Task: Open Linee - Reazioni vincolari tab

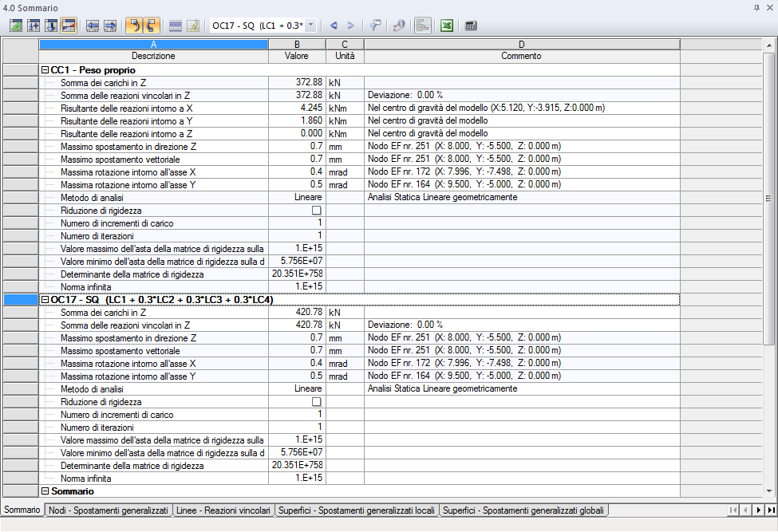Action: [x=223, y=510]
